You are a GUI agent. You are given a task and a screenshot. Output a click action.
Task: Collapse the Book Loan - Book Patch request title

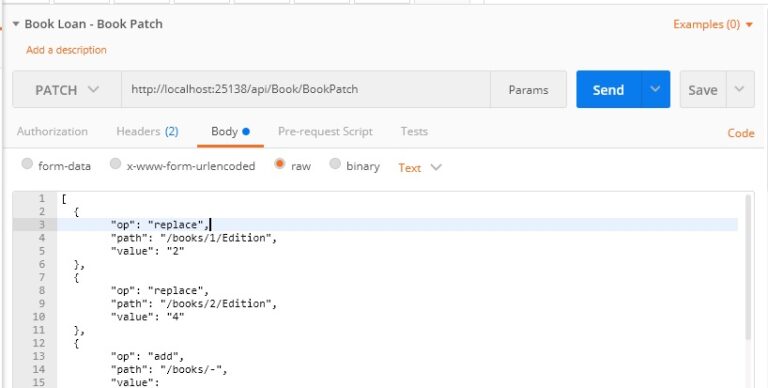16,24
